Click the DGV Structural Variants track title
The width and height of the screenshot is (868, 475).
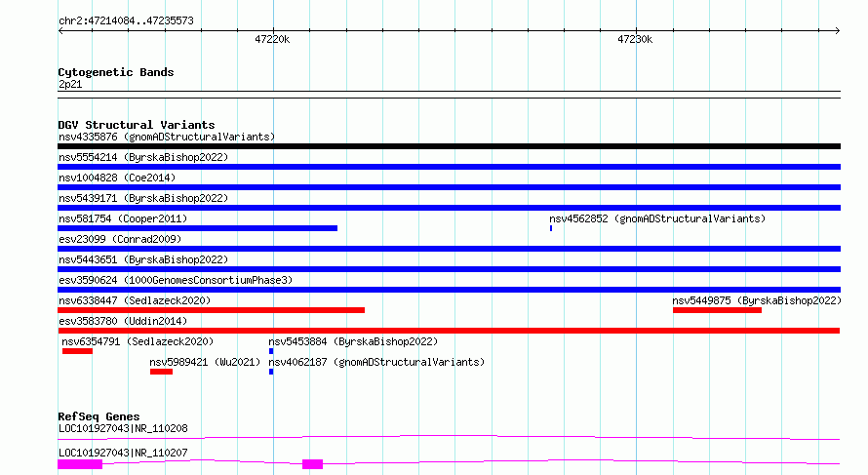pos(137,125)
